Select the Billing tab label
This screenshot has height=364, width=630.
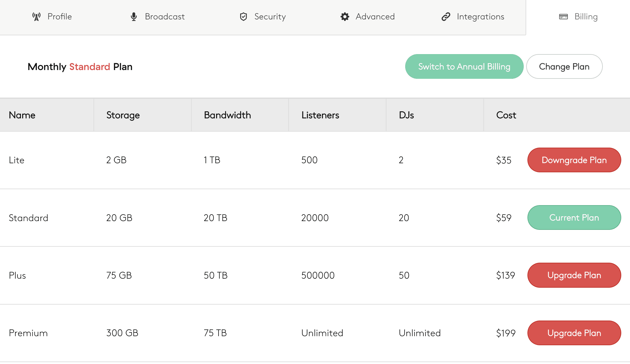(x=586, y=17)
